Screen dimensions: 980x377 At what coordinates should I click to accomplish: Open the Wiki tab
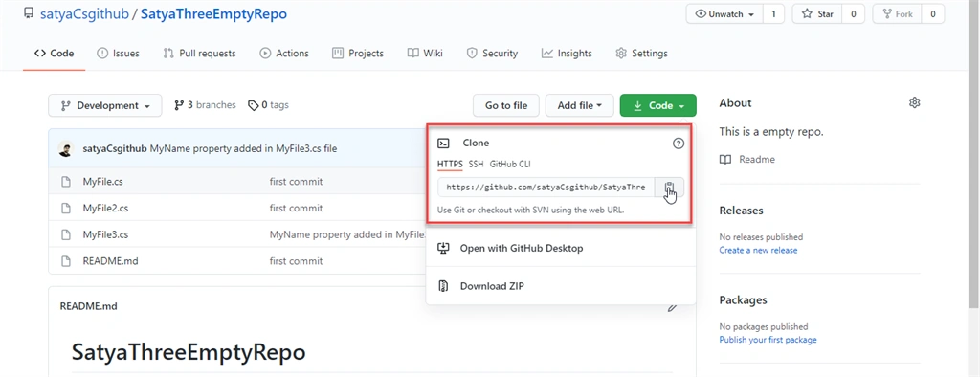click(x=425, y=54)
